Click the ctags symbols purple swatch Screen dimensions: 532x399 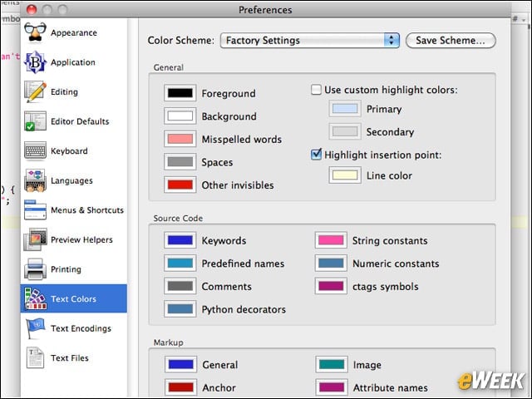(x=331, y=286)
